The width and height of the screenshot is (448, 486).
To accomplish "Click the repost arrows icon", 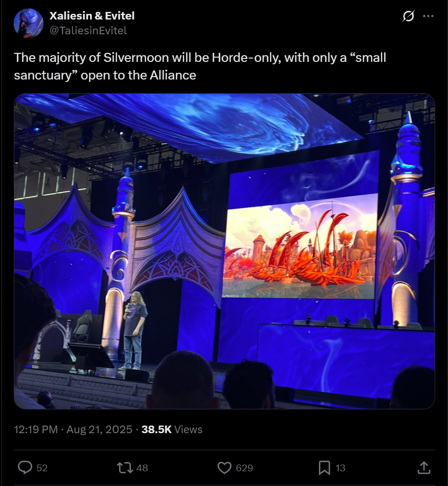I will pyautogui.click(x=125, y=468).
